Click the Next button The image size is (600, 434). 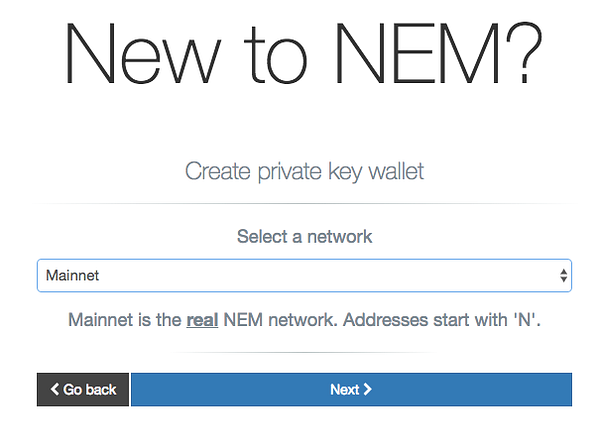pyautogui.click(x=351, y=389)
